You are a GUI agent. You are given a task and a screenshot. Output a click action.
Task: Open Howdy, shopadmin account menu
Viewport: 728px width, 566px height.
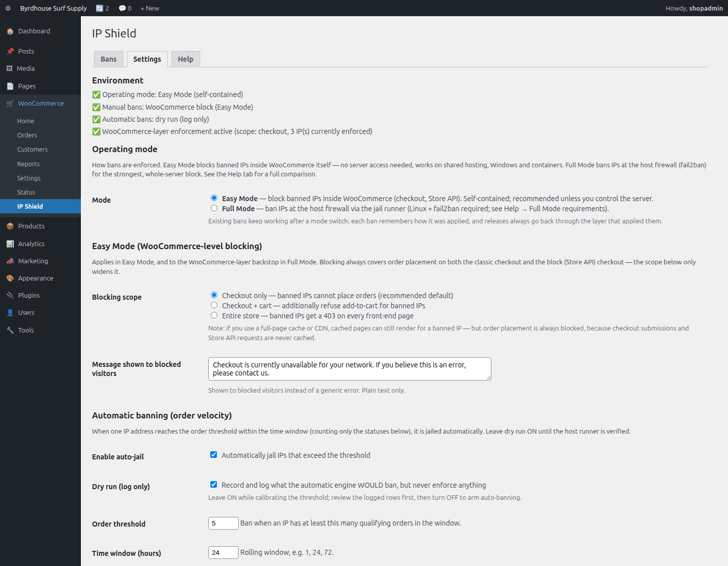click(694, 8)
